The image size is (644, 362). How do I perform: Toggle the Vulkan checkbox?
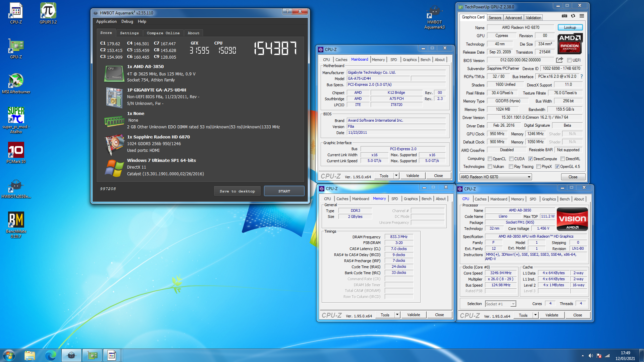coord(490,167)
